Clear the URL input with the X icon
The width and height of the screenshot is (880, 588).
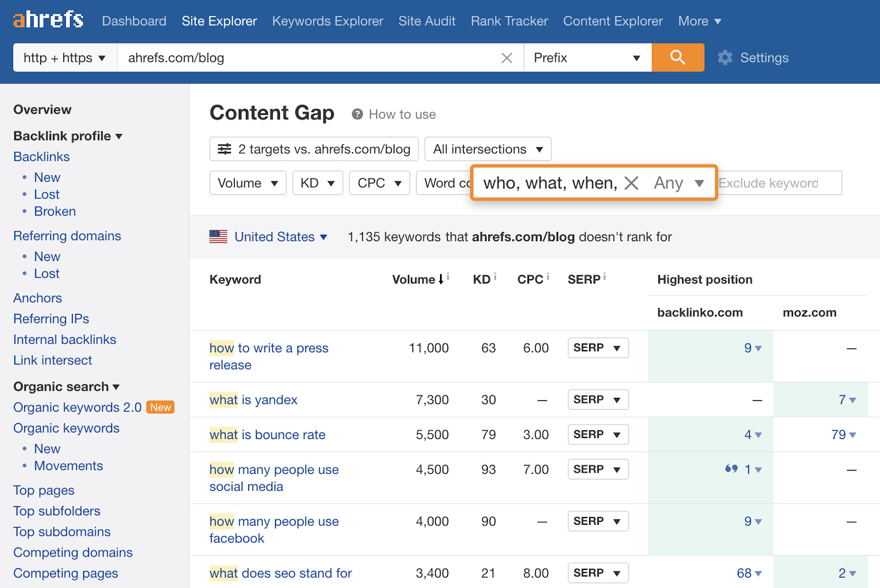point(507,57)
